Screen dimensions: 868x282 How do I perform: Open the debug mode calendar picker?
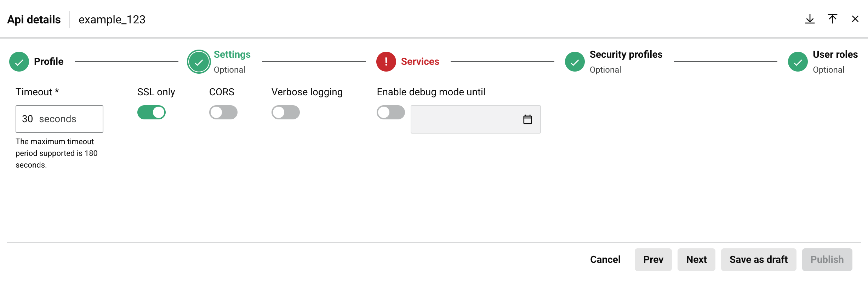coord(527,119)
